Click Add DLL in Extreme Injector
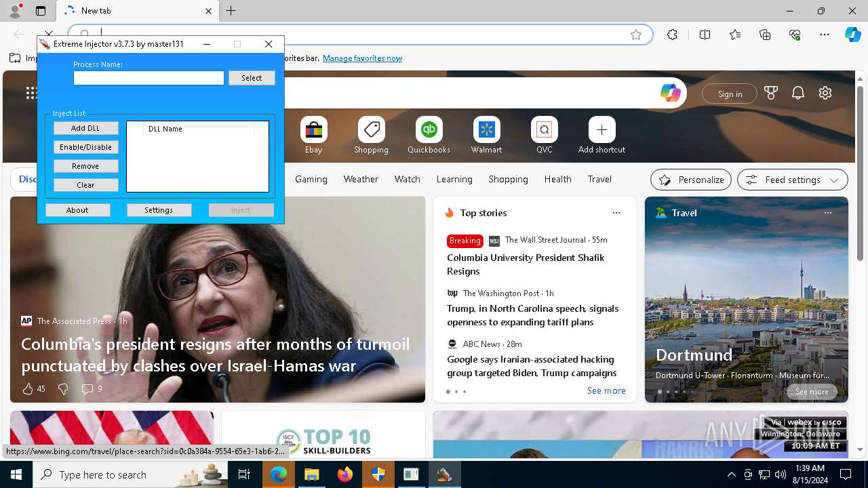Screen dimensions: 868x488 (85, 128)
